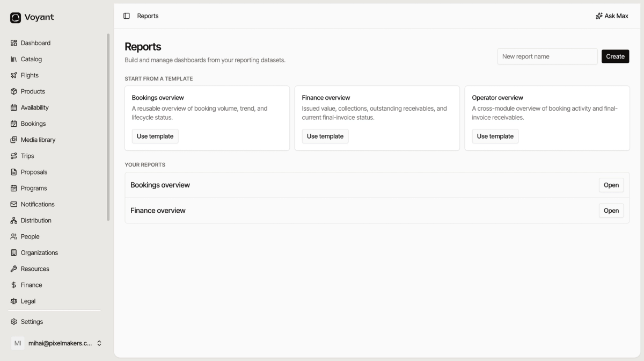Click the Settings gear icon
The width and height of the screenshot is (644, 361).
tap(14, 322)
